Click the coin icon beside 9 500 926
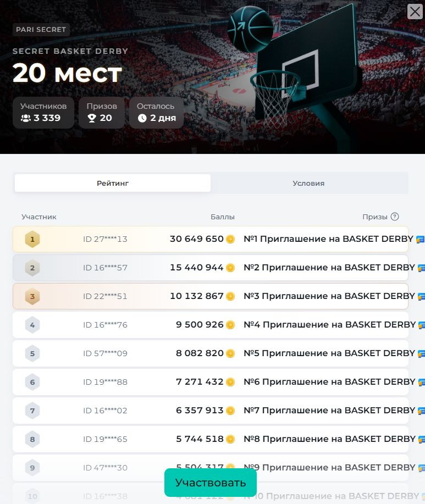Viewport: 425px width, 504px height. pos(230,325)
